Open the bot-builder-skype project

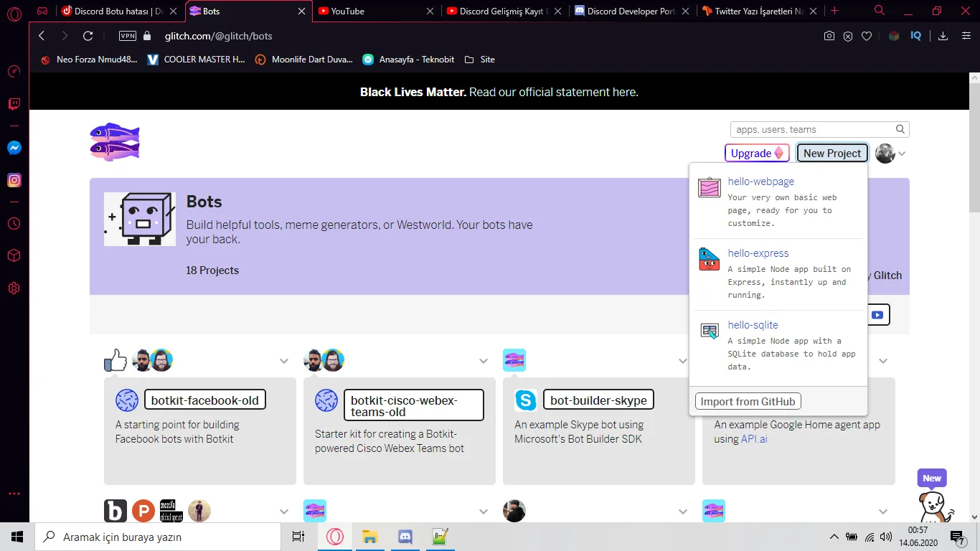598,400
